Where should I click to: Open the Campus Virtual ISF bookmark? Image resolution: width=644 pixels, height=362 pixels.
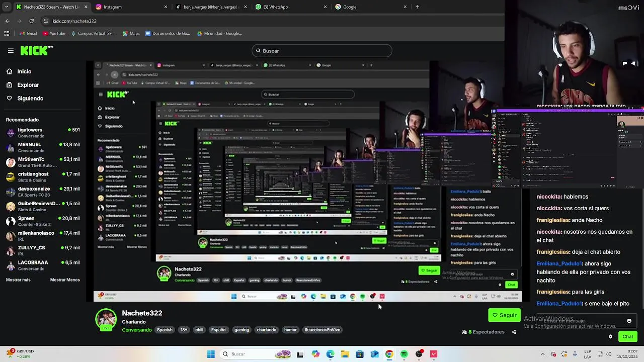point(93,34)
